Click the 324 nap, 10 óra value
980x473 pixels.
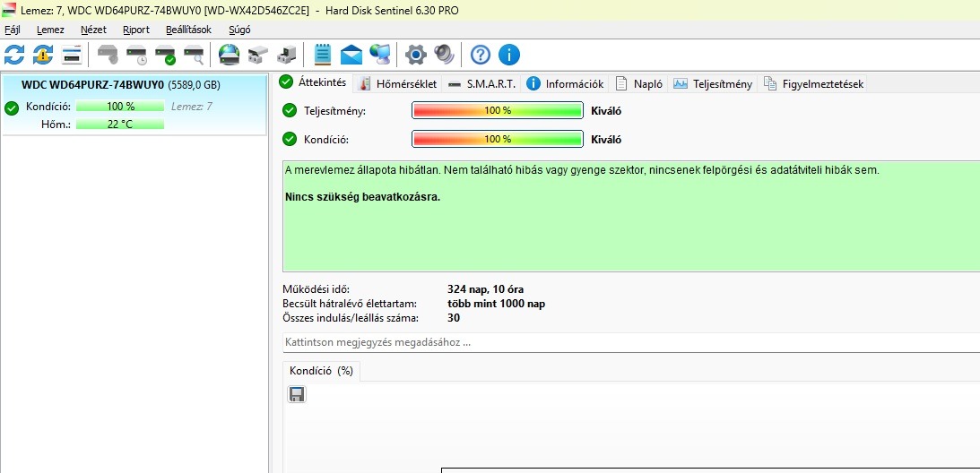(x=486, y=289)
